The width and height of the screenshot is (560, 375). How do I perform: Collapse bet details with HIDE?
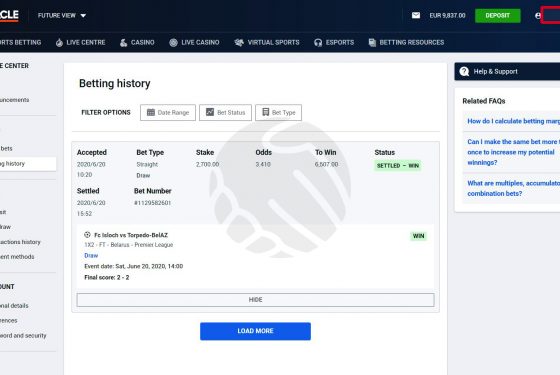point(255,300)
